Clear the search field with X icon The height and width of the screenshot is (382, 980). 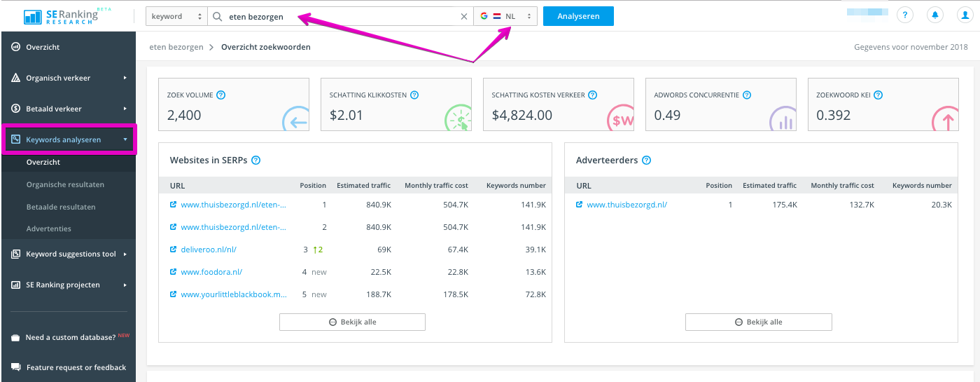pos(463,17)
